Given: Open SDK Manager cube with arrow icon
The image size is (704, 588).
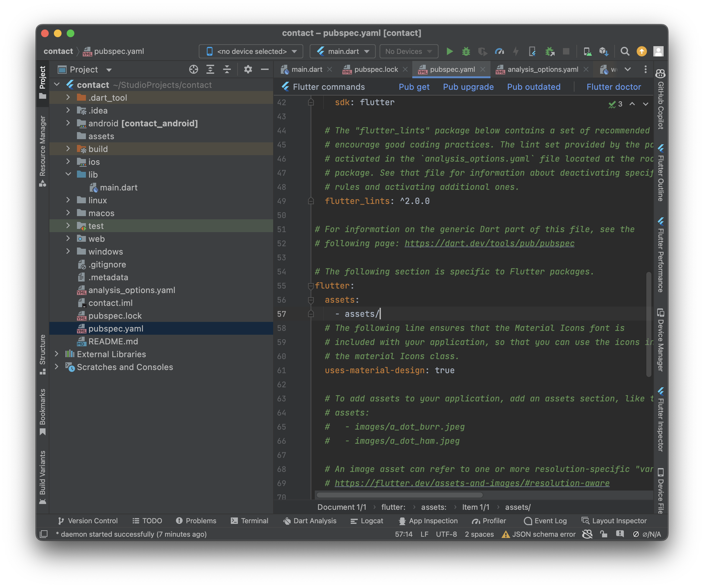Looking at the screenshot, I should click(x=604, y=51).
